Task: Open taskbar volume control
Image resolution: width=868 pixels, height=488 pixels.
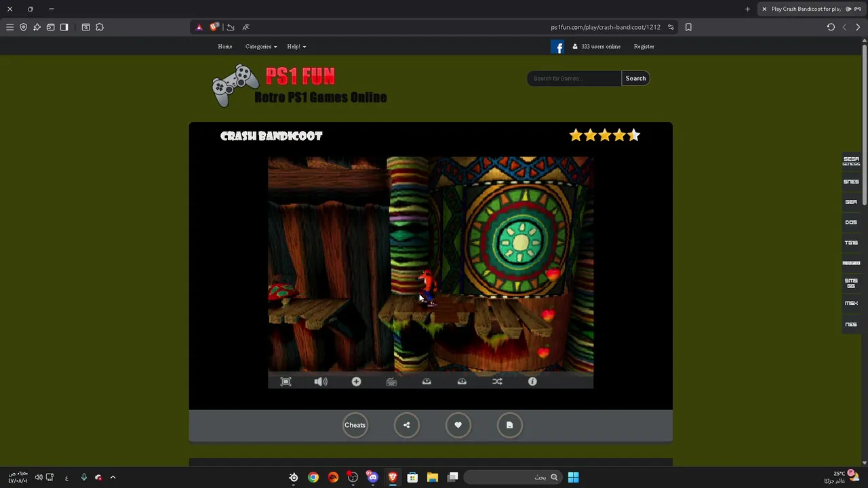Action: (x=39, y=477)
